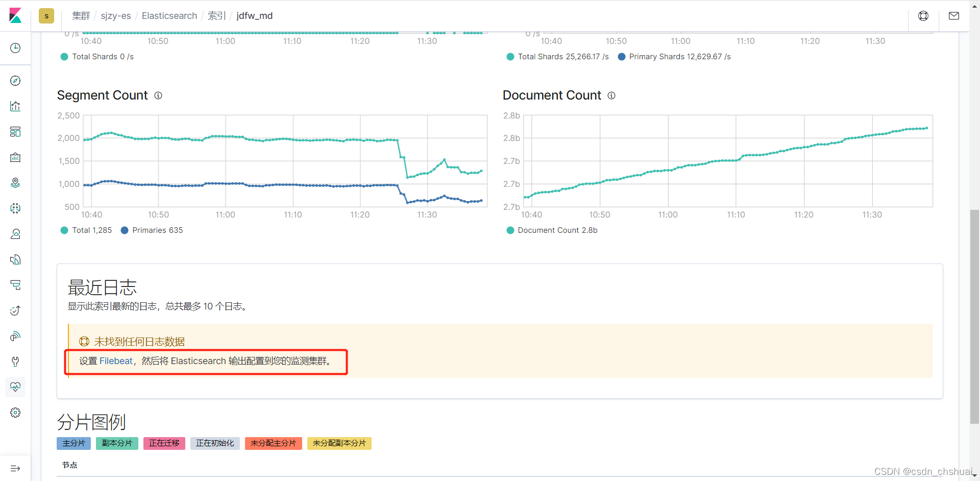Screen dimensions: 980x481
Task: Click the Segment Count chart plot area
Action: tap(284, 161)
